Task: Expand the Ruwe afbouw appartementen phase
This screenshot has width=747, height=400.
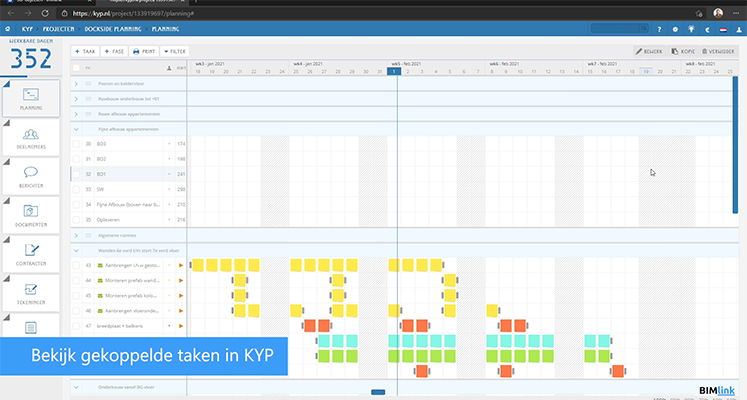Action: tap(76, 114)
